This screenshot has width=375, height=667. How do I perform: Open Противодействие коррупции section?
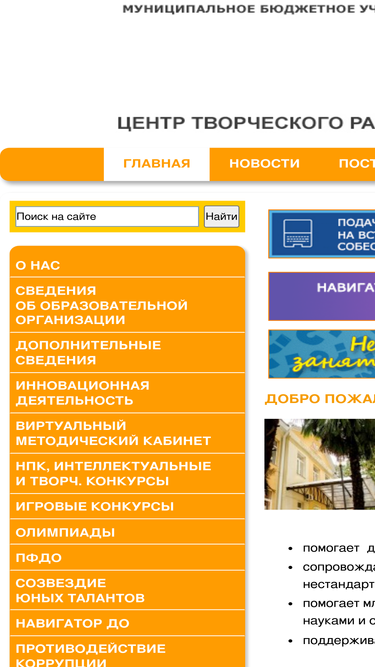tap(128, 652)
